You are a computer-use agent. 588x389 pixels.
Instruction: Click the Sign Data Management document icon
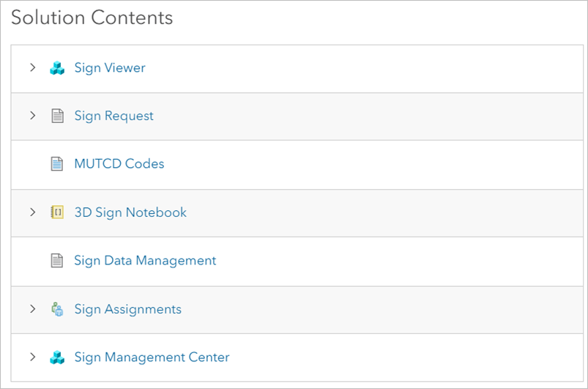(x=57, y=260)
